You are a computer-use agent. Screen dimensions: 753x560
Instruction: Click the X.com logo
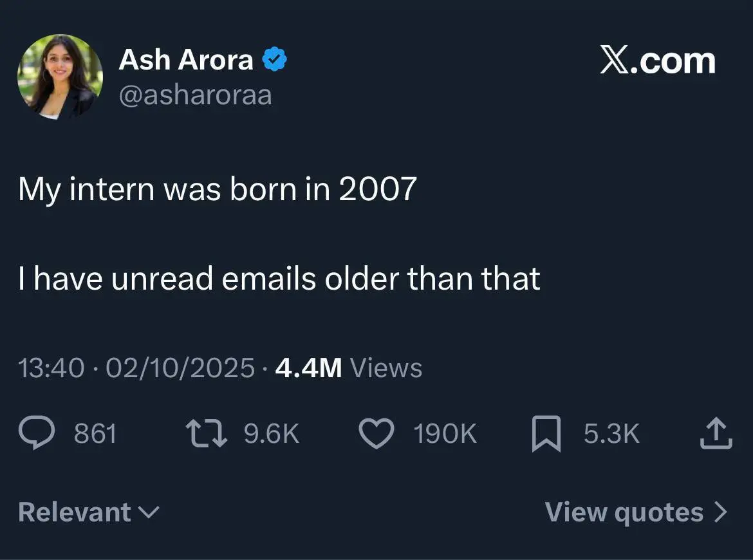coord(657,61)
